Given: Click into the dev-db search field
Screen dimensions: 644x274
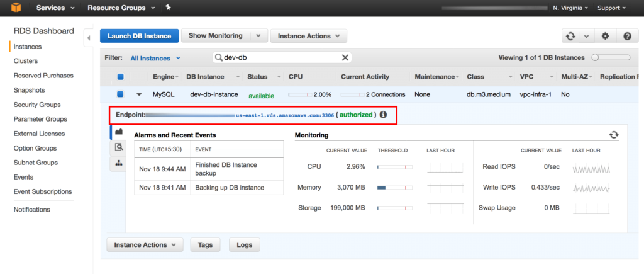Looking at the screenshot, I should point(282,57).
